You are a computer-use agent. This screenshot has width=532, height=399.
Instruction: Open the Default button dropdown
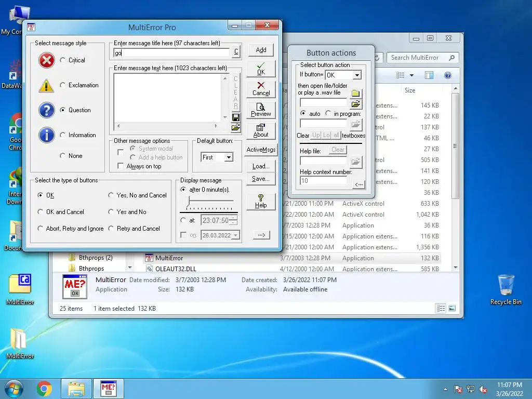coord(229,157)
